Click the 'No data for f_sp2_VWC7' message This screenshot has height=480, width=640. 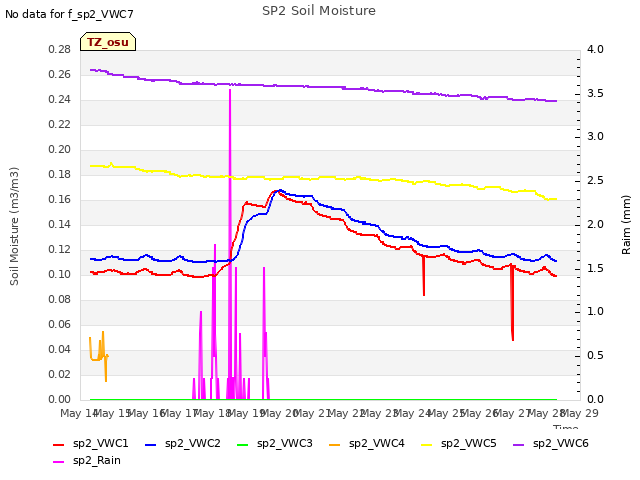coord(69,15)
